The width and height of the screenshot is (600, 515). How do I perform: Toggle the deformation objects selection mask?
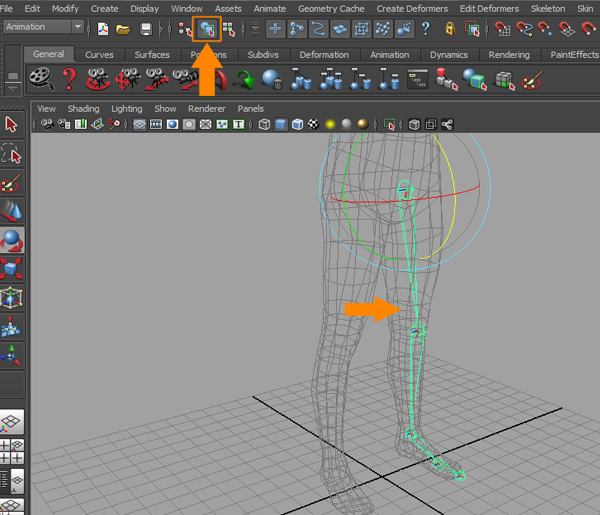click(361, 29)
